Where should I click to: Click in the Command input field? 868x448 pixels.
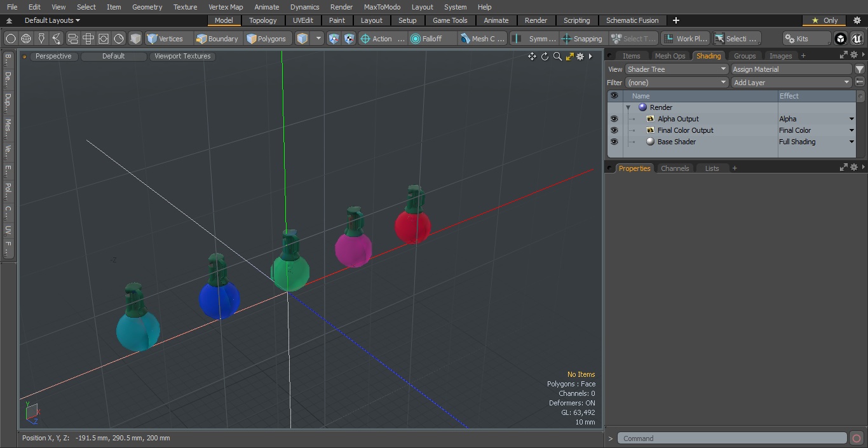click(732, 438)
